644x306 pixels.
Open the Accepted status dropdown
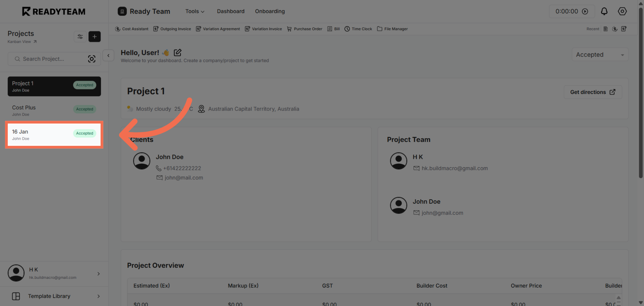click(x=600, y=54)
